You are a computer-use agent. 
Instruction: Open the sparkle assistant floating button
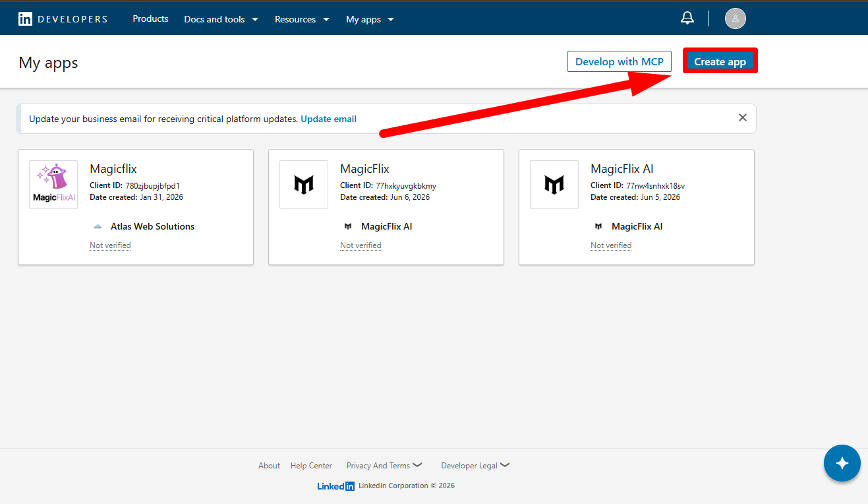[842, 463]
